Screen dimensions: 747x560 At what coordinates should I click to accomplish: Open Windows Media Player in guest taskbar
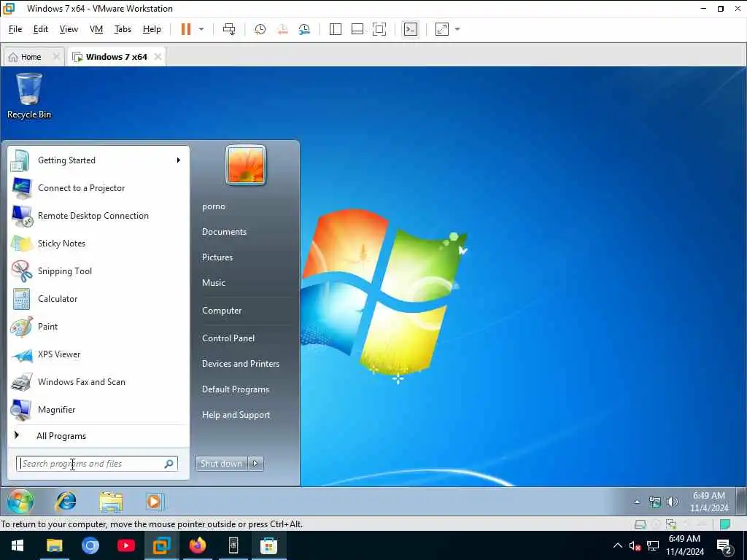tap(155, 502)
